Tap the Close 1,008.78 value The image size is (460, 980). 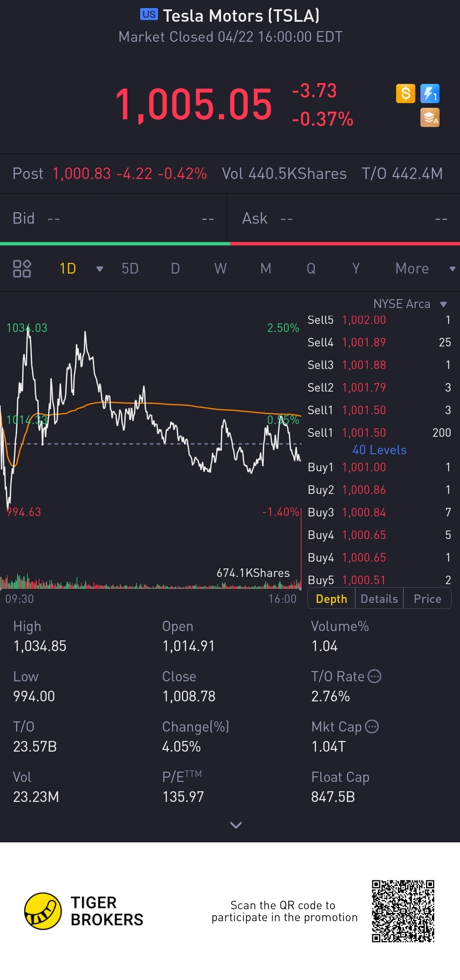[189, 696]
